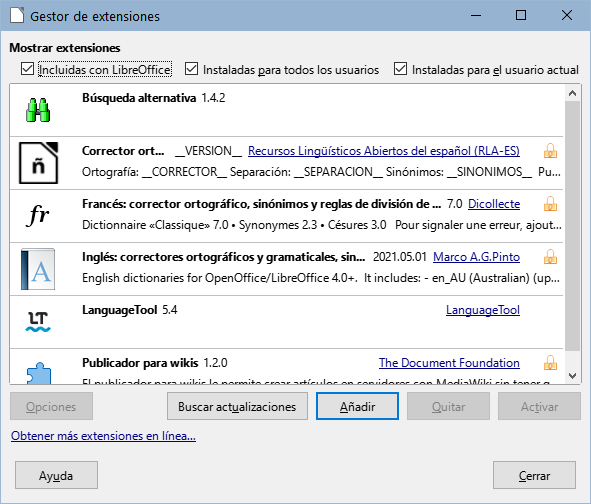Click the fr icon of the French dictionary
The height and width of the screenshot is (504, 591).
click(38, 215)
